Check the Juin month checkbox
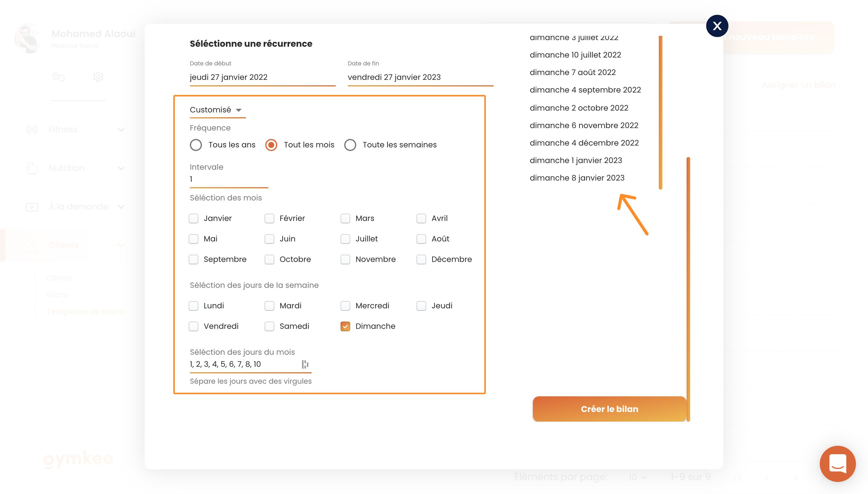The image size is (868, 494). 269,239
